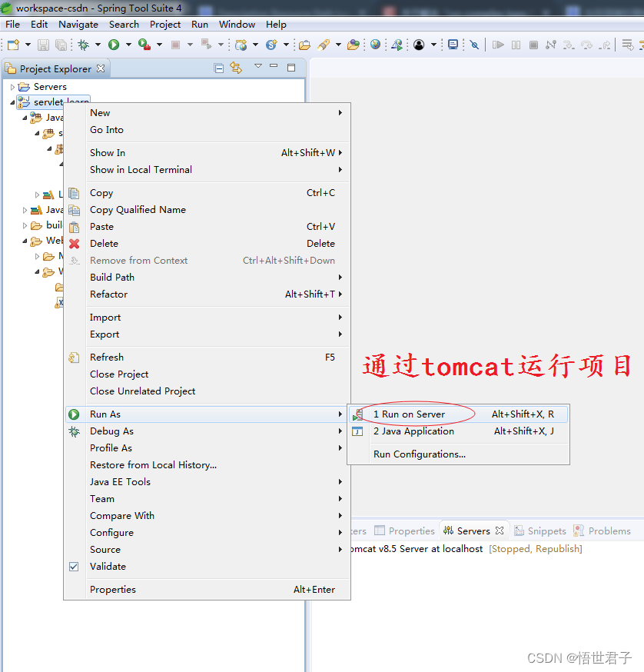Screen dimensions: 644x672
Task: Choose Copy from context menu
Action: 207,193
